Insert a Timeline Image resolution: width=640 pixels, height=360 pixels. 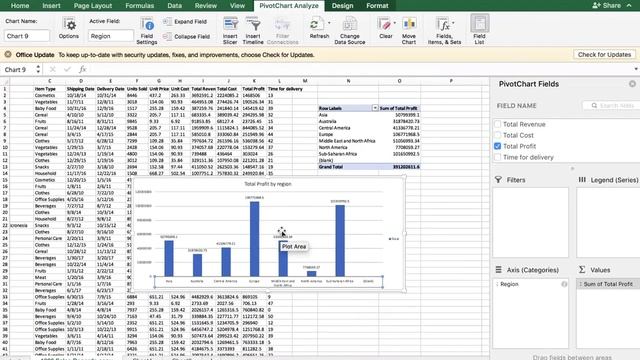(x=253, y=31)
